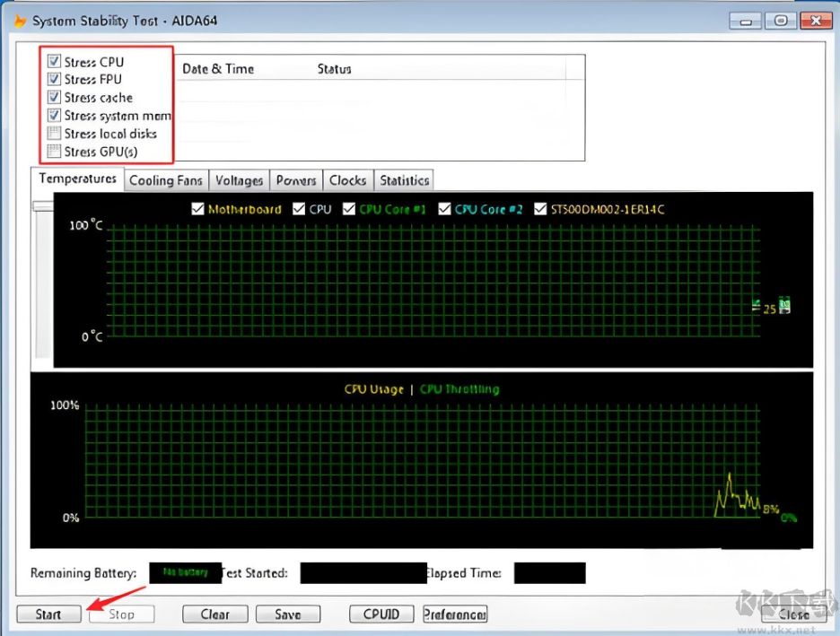Uncheck the Stress cache option

coord(55,98)
